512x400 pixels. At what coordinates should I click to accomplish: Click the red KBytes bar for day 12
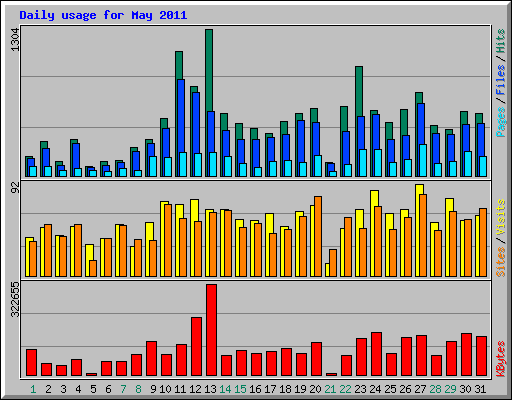196,347
